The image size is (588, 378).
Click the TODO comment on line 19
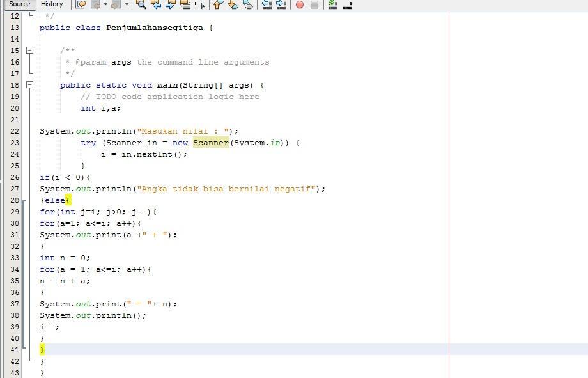[x=170, y=97]
